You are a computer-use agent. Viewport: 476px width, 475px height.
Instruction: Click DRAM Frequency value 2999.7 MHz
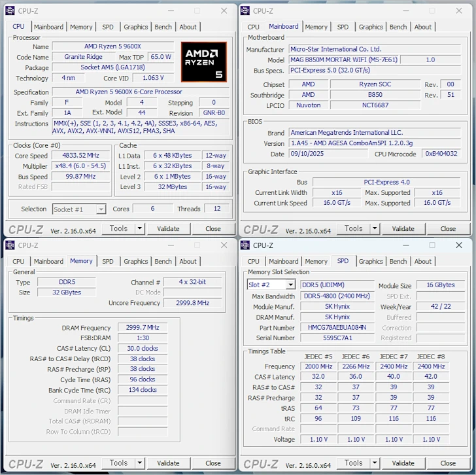(x=143, y=327)
